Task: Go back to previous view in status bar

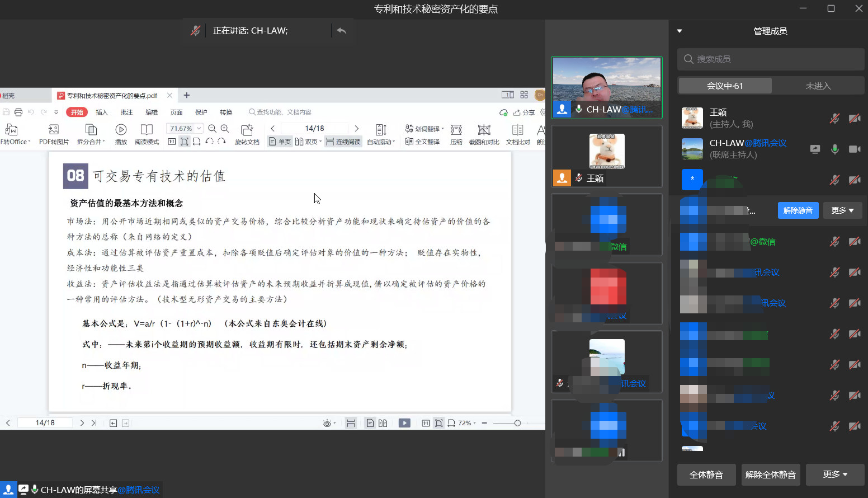Action: [x=113, y=423]
